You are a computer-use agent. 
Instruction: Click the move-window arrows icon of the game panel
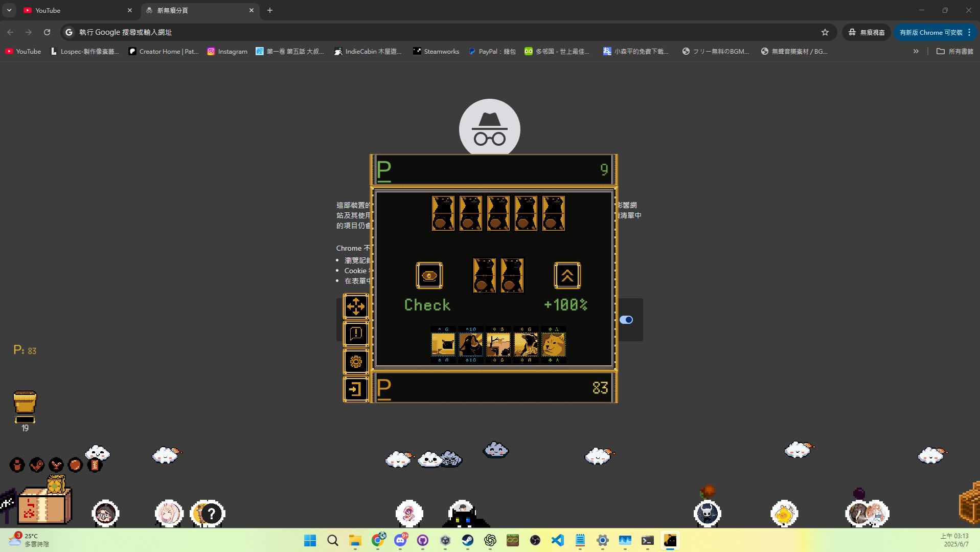click(x=356, y=306)
